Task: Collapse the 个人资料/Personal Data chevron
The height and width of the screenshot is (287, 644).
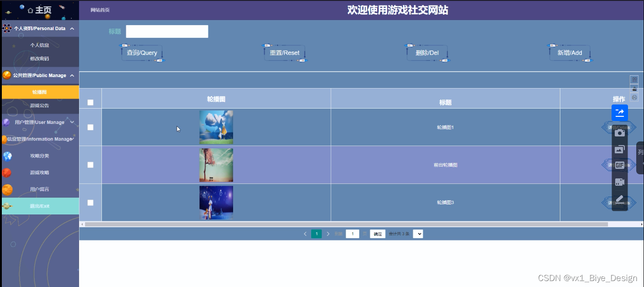Action: [72, 28]
